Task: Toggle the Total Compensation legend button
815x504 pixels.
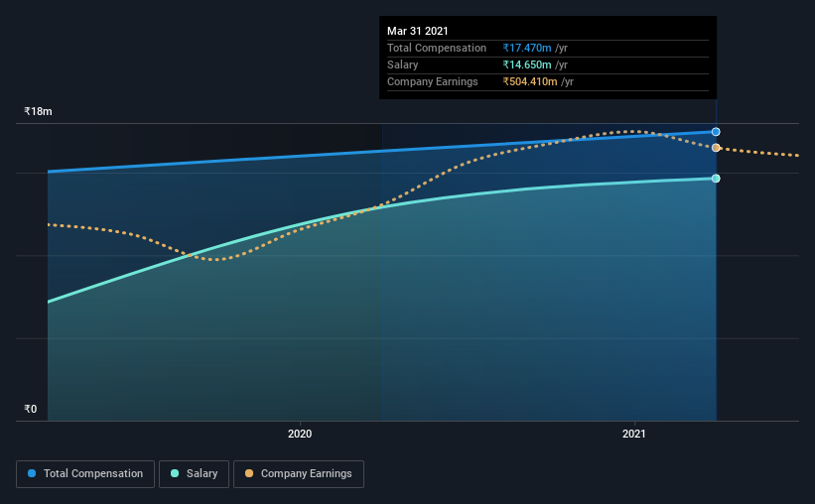Action: click(85, 474)
